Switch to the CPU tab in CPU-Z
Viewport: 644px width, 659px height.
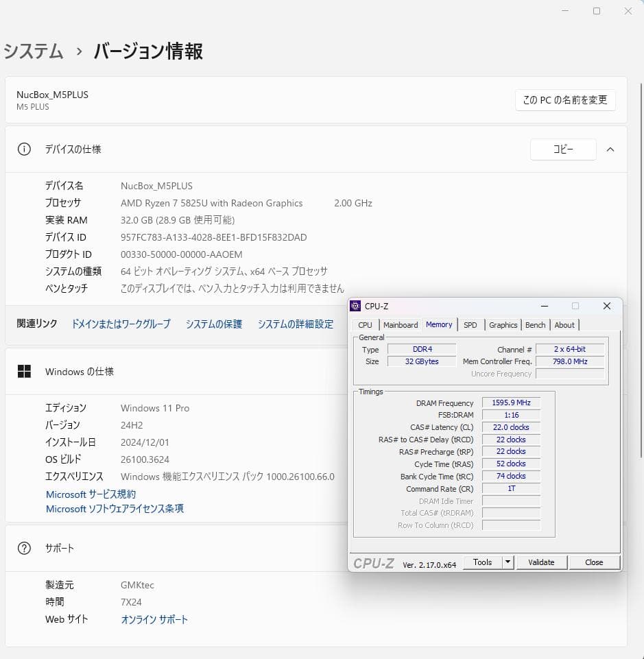[x=365, y=324]
